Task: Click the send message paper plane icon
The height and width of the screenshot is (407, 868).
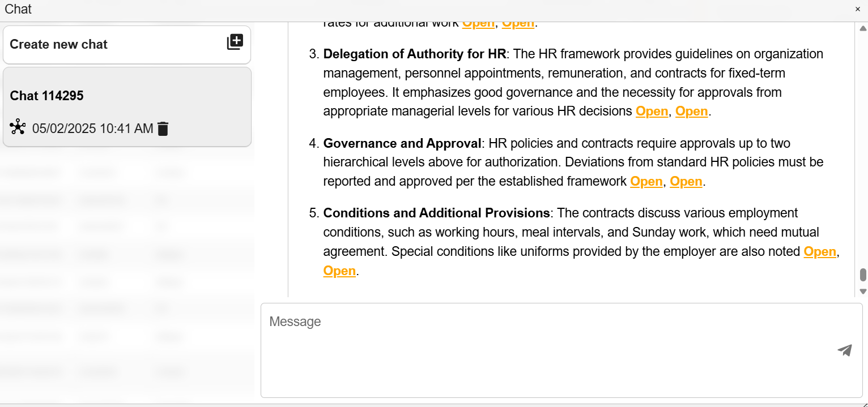Action: point(845,350)
